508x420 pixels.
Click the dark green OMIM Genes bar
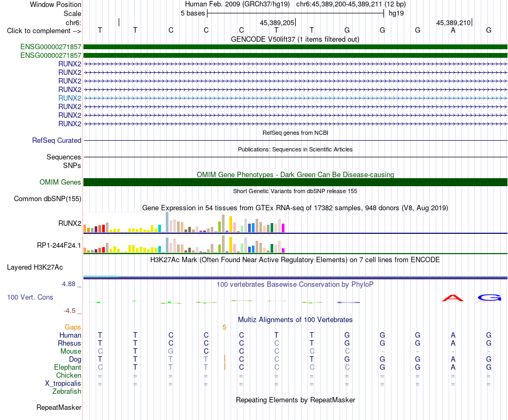click(x=295, y=182)
